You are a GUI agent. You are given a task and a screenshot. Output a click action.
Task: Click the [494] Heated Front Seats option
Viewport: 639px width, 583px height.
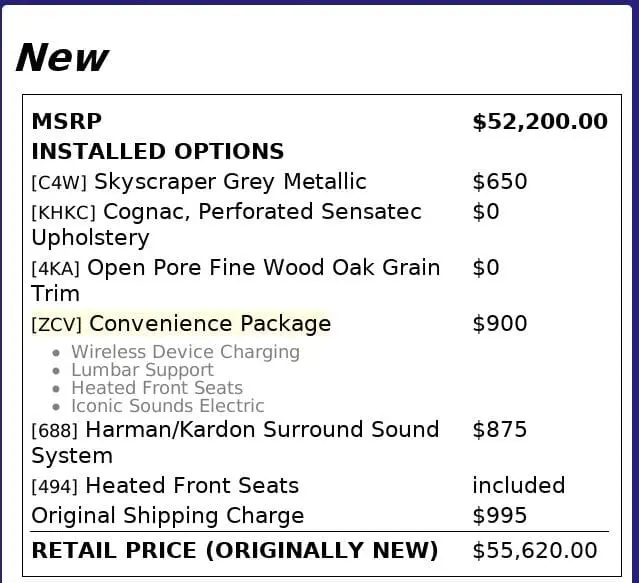[165, 486]
